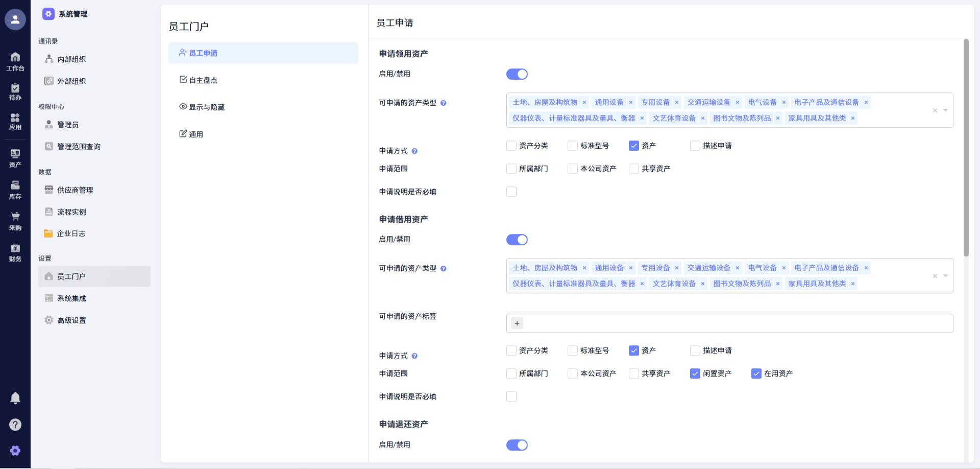Open 管理员 menu item
The width and height of the screenshot is (980, 469).
tap(94, 125)
